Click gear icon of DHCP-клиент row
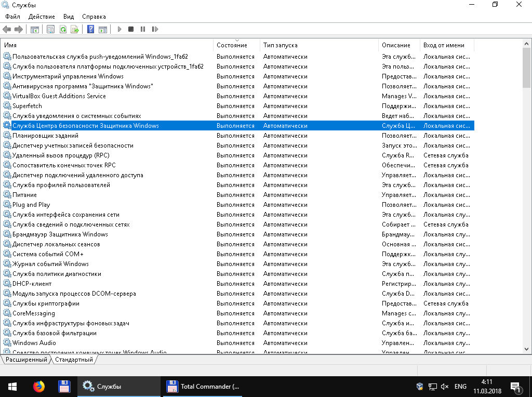Viewport: 532px width, 397px height. pos(7,284)
